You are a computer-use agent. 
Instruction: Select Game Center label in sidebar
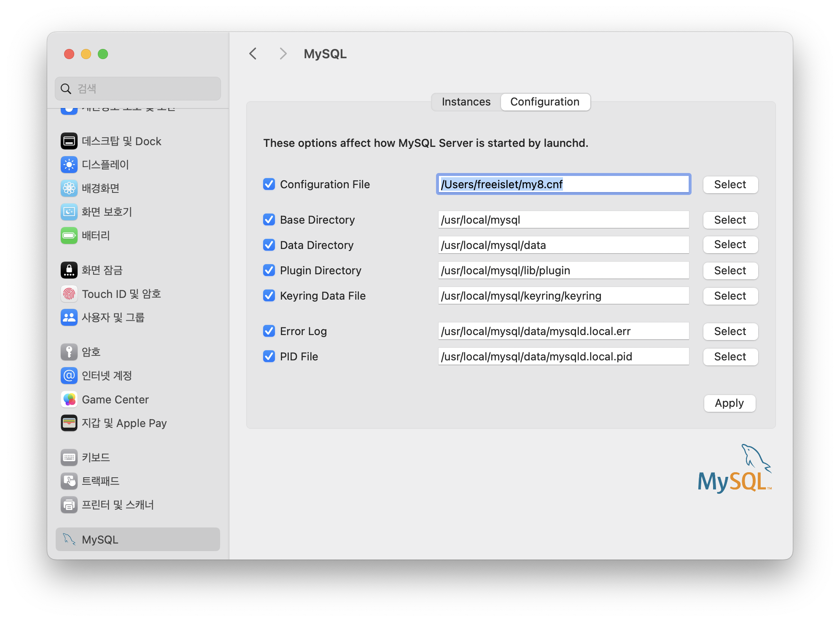point(115,399)
